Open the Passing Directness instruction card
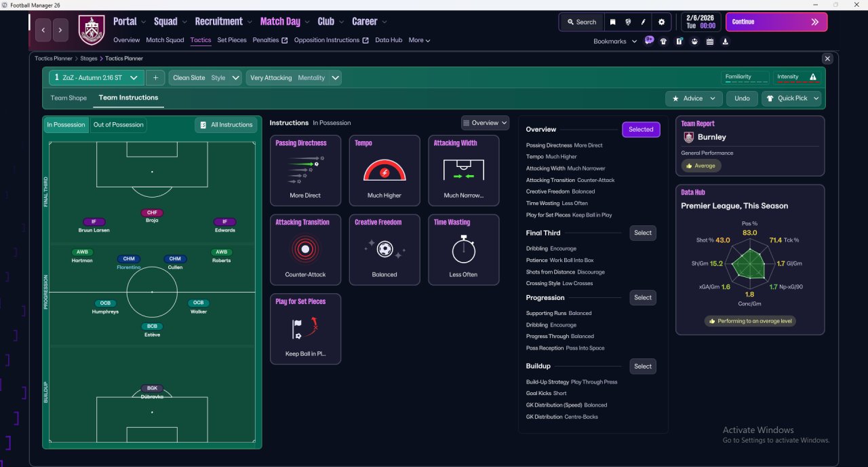 [305, 170]
